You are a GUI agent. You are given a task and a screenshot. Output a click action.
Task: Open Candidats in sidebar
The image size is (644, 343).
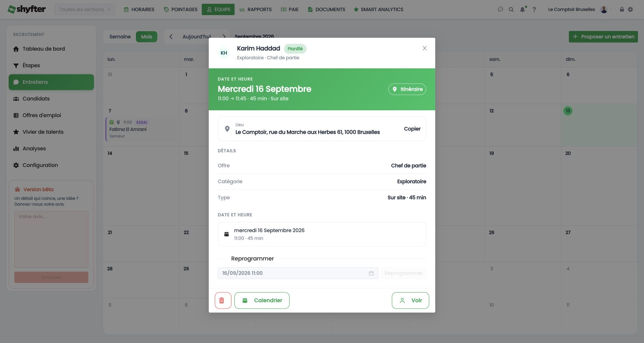click(x=51, y=99)
